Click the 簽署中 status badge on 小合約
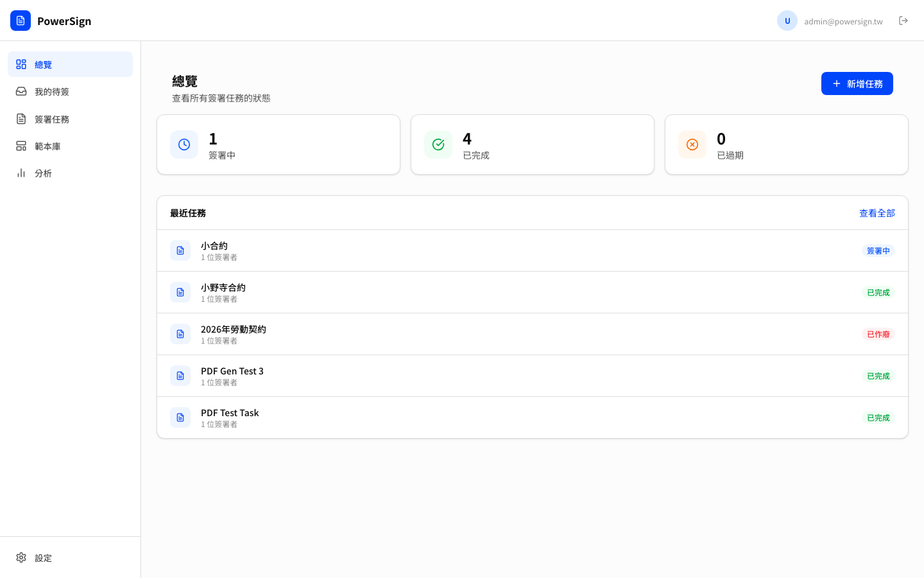 click(x=878, y=250)
